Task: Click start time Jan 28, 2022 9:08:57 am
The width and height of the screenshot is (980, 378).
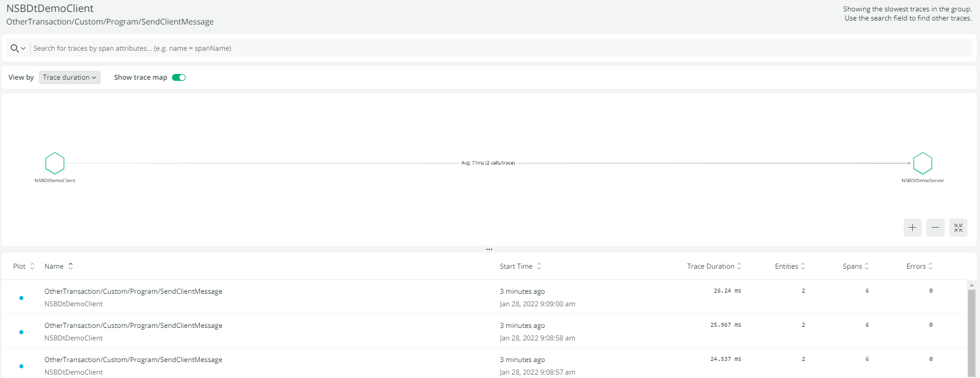Action: pyautogui.click(x=538, y=372)
